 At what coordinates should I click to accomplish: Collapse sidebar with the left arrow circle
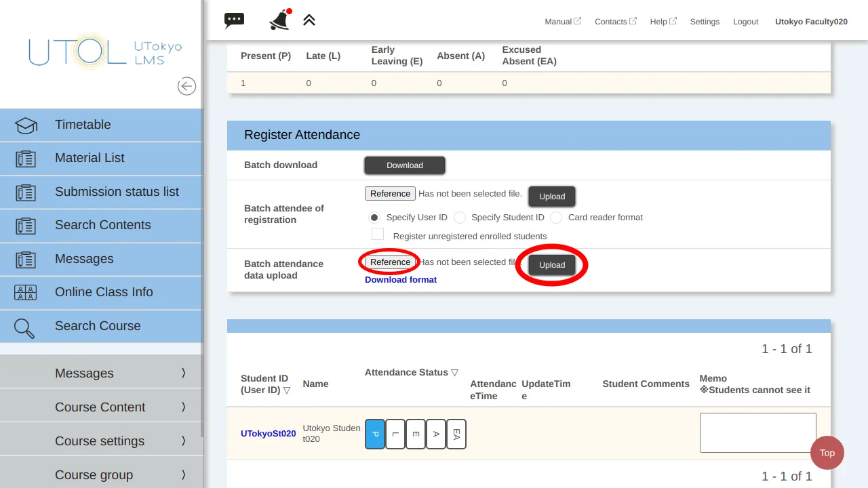pos(186,86)
